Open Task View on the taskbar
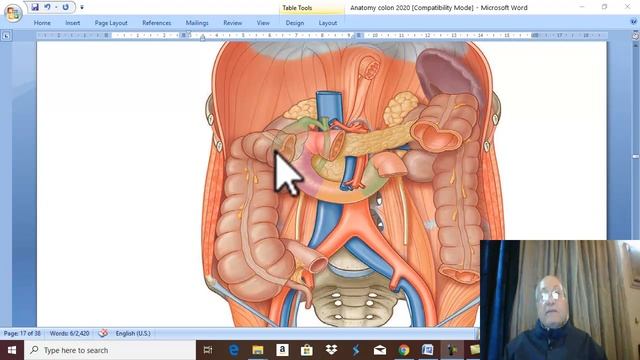 click(208, 350)
